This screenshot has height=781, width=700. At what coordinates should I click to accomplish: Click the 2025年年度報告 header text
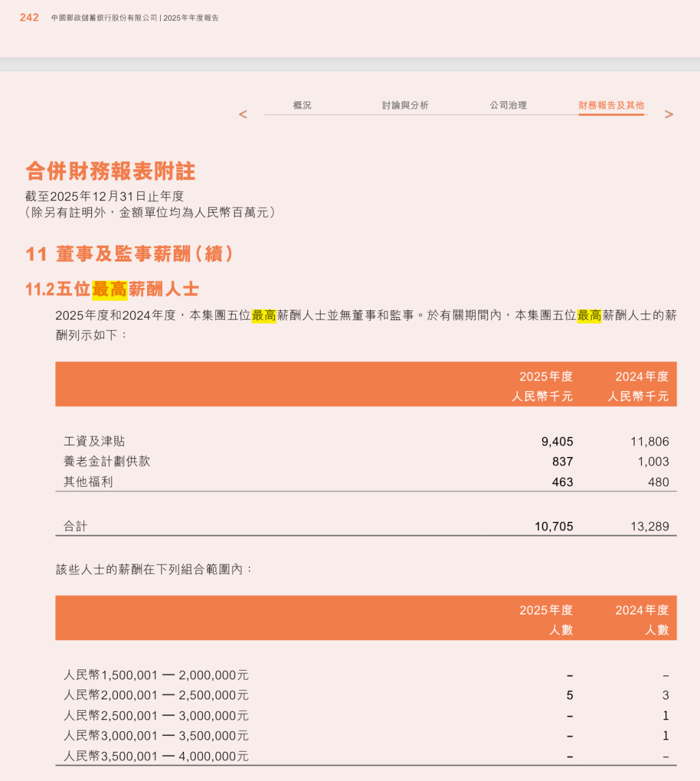[x=191, y=18]
